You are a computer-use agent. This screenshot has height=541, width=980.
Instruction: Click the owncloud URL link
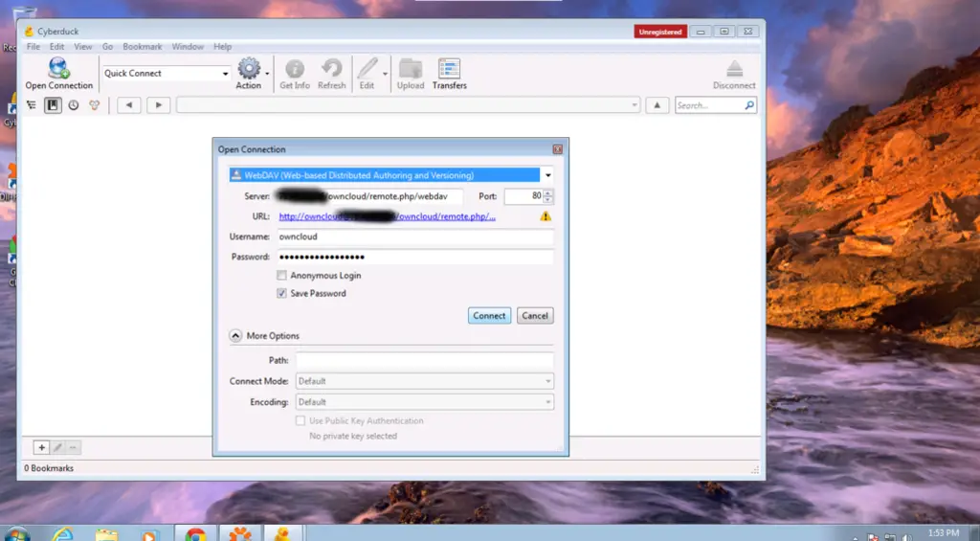[387, 216]
